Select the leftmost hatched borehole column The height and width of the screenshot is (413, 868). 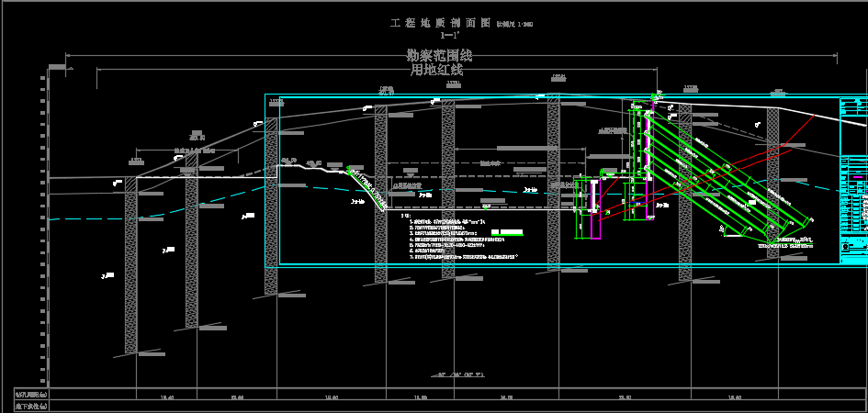click(130, 266)
